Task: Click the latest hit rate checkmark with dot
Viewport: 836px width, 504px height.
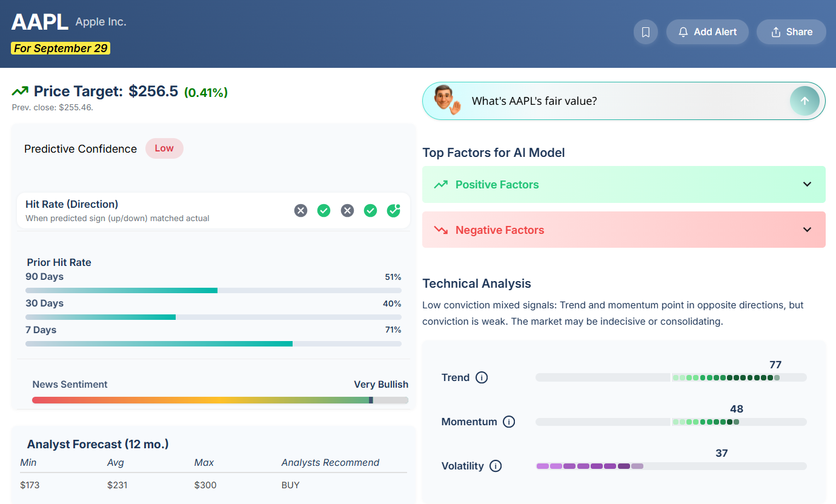Action: pyautogui.click(x=393, y=210)
